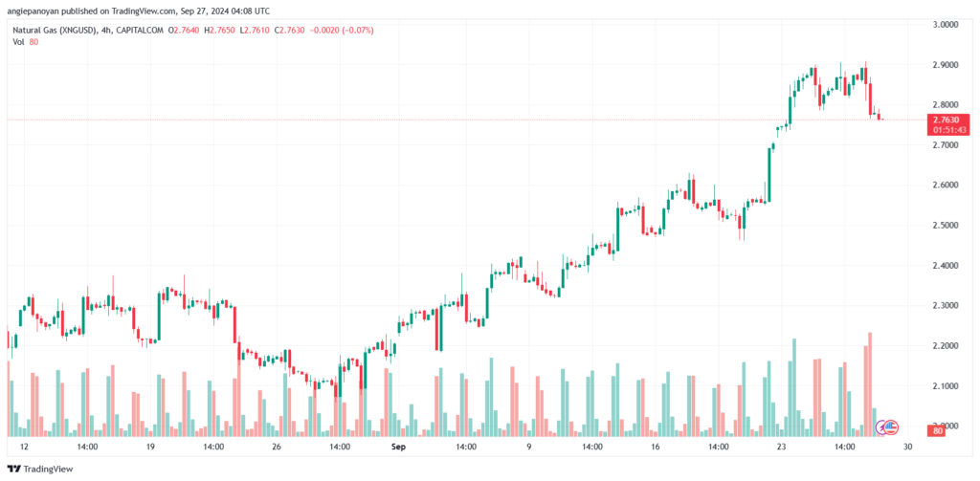
Task: Click the red volume value tag 80
Action: [x=937, y=432]
